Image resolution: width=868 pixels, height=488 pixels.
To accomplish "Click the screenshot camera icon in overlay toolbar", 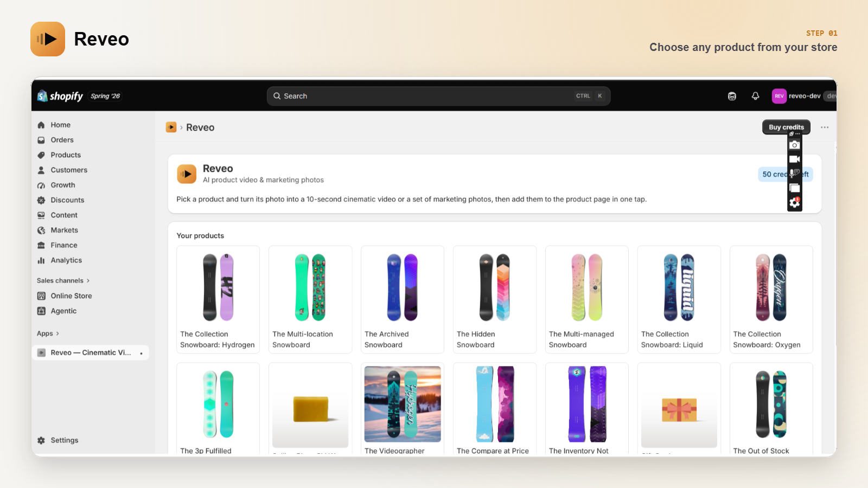I will [795, 145].
